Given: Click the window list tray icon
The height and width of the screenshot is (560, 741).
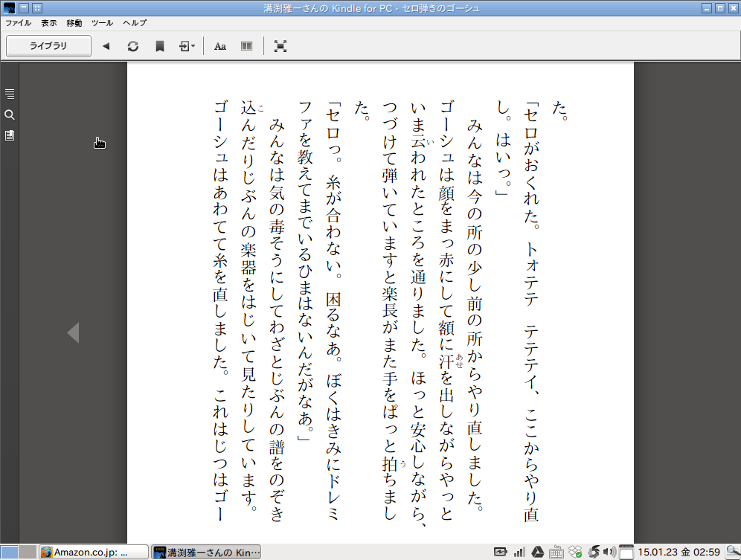Looking at the screenshot, I should pyautogui.click(x=626, y=552).
